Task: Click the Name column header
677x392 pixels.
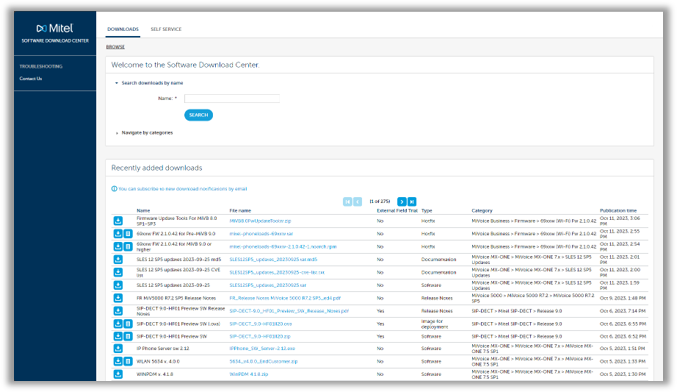Action: pos(143,211)
